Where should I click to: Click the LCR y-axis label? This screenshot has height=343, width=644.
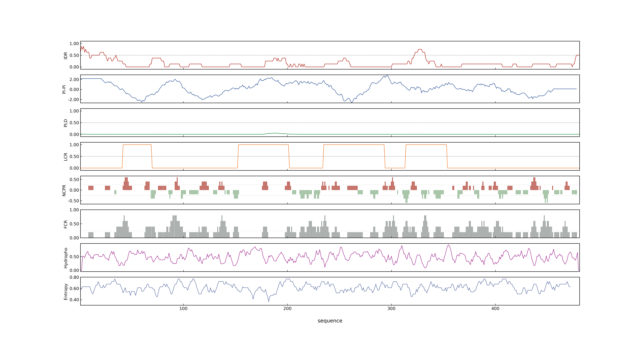[x=66, y=157]
